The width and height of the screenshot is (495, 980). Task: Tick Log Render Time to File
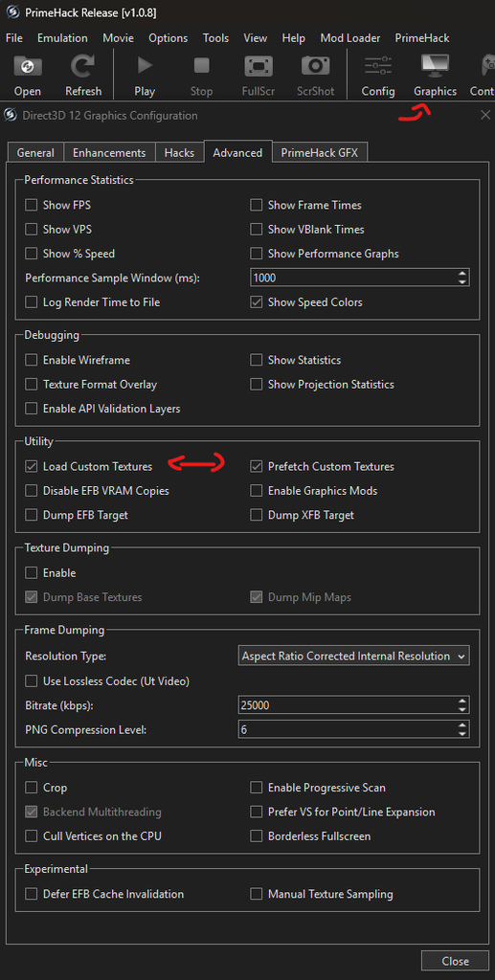click(32, 302)
